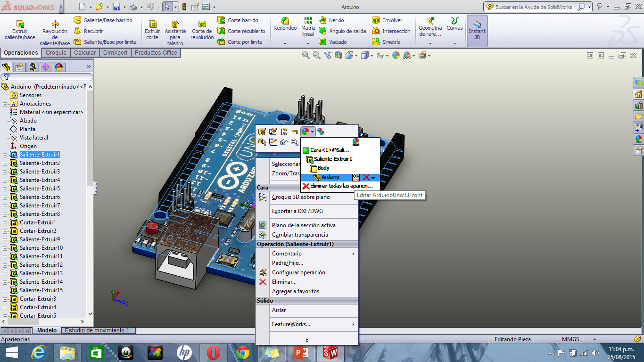Select green Cara<1> appearance swatch
The height and width of the screenshot is (362, 644).
click(x=305, y=150)
